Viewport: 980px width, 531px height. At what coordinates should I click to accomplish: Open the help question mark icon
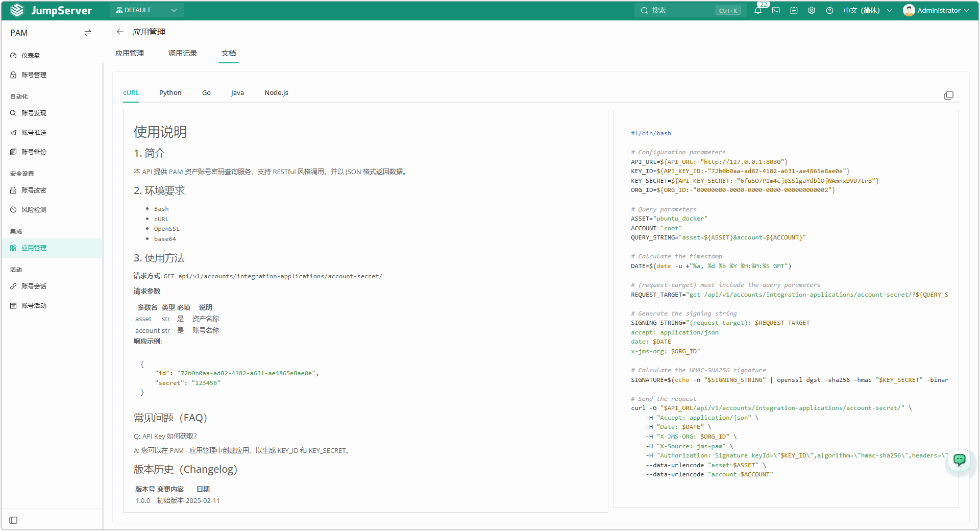point(829,10)
